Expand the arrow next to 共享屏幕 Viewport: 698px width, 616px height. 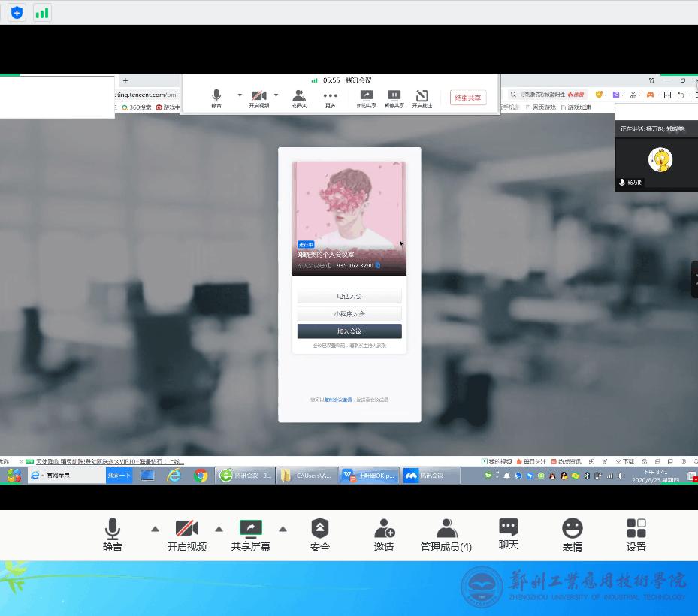283,529
